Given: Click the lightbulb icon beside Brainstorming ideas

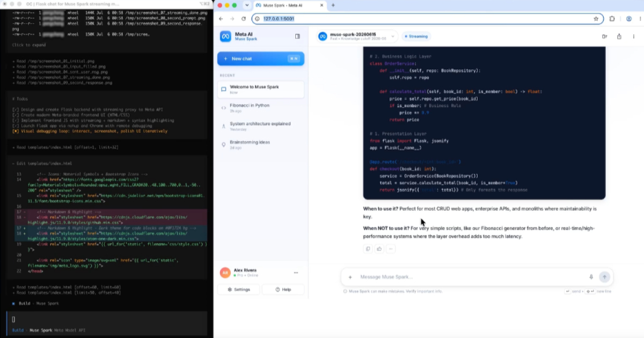Looking at the screenshot, I should (x=223, y=145).
